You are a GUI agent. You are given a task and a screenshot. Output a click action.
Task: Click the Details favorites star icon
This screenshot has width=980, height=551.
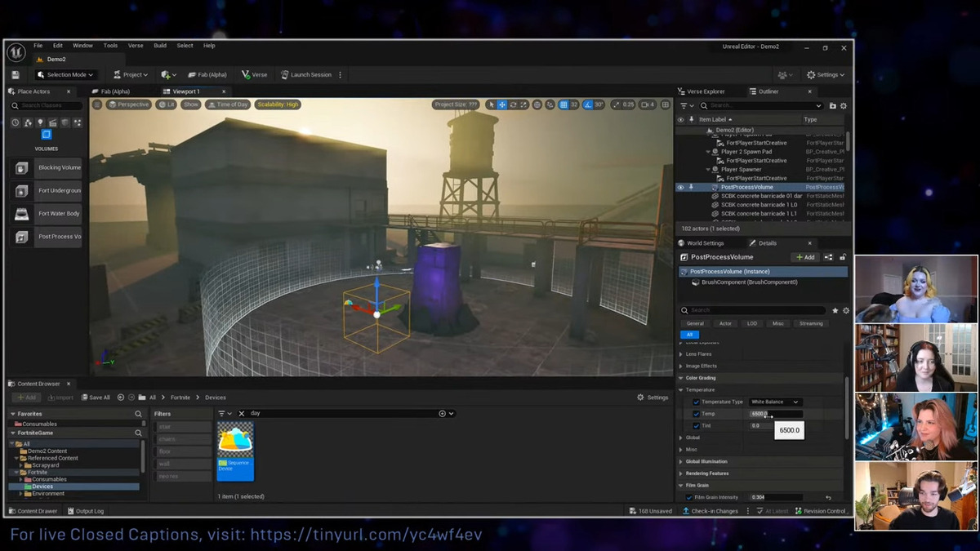835,310
